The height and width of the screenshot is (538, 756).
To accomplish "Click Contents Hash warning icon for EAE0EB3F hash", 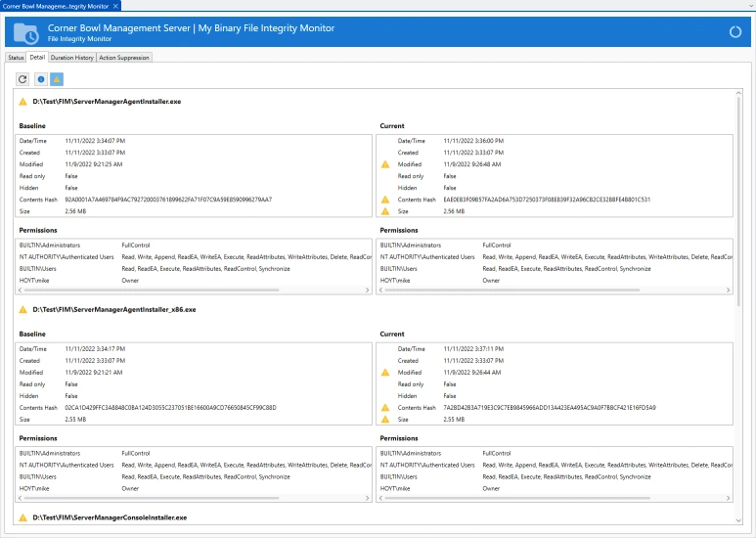I will 385,200.
